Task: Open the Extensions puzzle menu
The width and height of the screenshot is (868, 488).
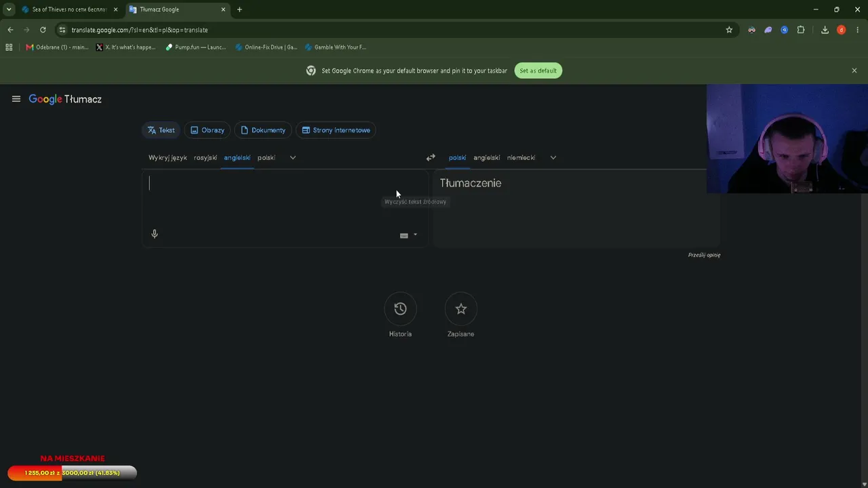Action: point(801,30)
